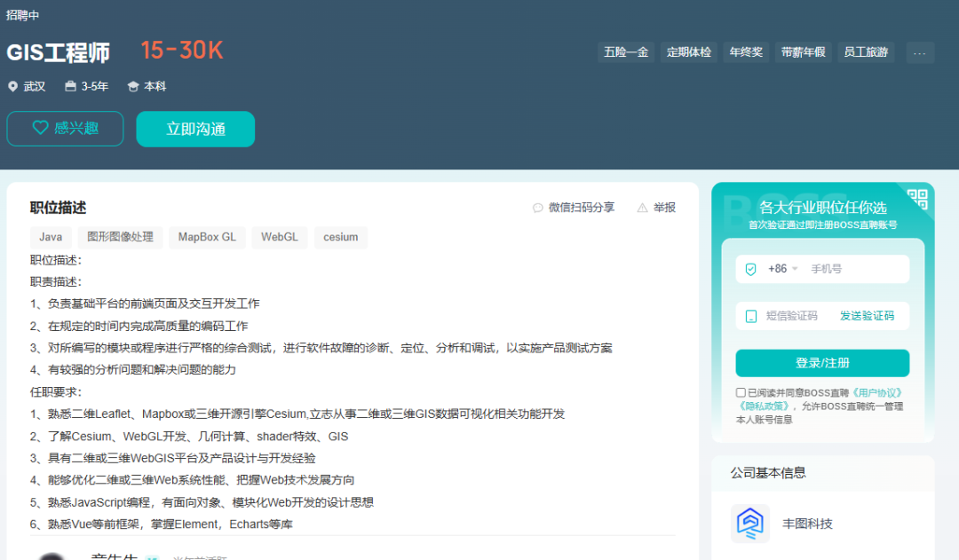Toggle the Java skill tag
Screen dimensions: 959x560
click(51, 237)
